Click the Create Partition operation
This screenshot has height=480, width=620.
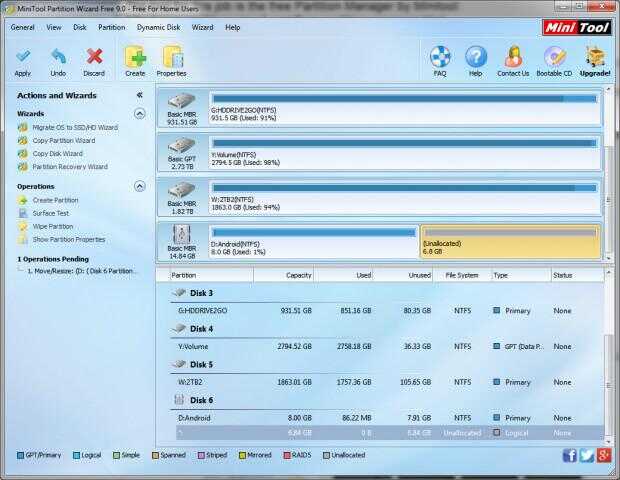55,200
